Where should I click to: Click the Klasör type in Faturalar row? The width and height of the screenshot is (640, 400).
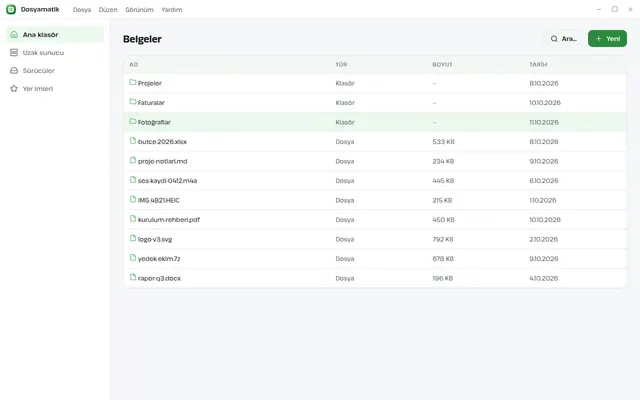coord(345,103)
